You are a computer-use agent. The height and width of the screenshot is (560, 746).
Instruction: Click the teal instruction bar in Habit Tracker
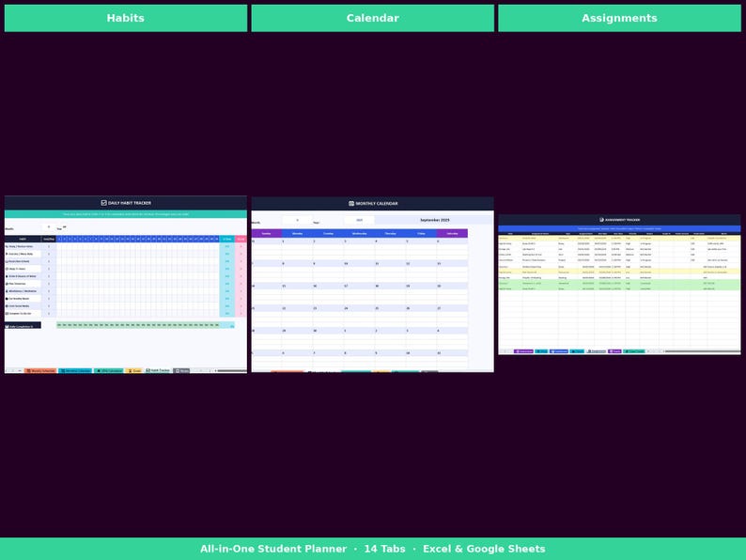(x=126, y=214)
